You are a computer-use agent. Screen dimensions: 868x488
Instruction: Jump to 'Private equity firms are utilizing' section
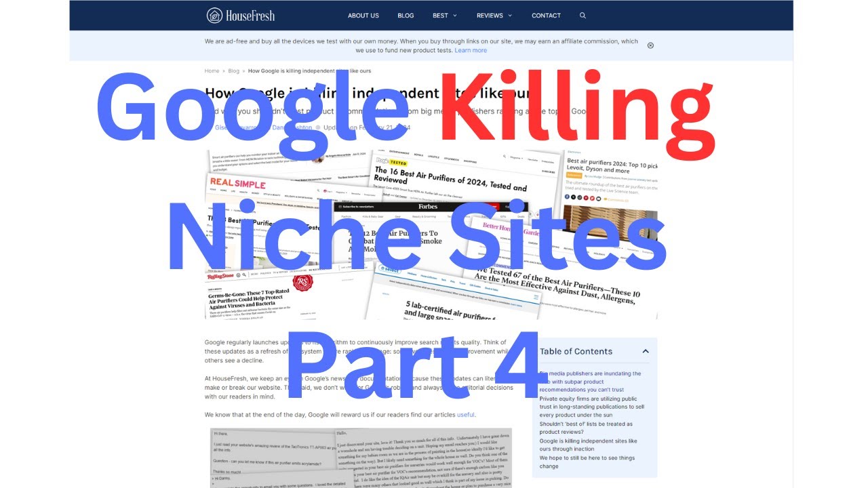pos(591,407)
